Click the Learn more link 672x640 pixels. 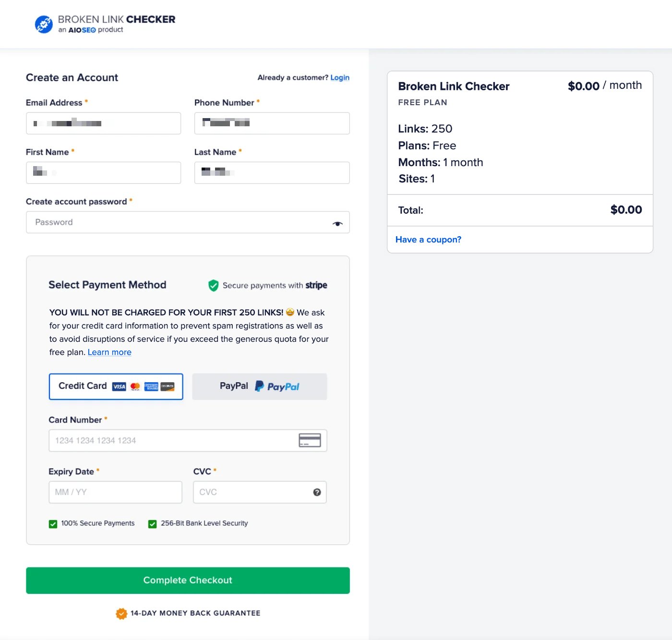[109, 352]
